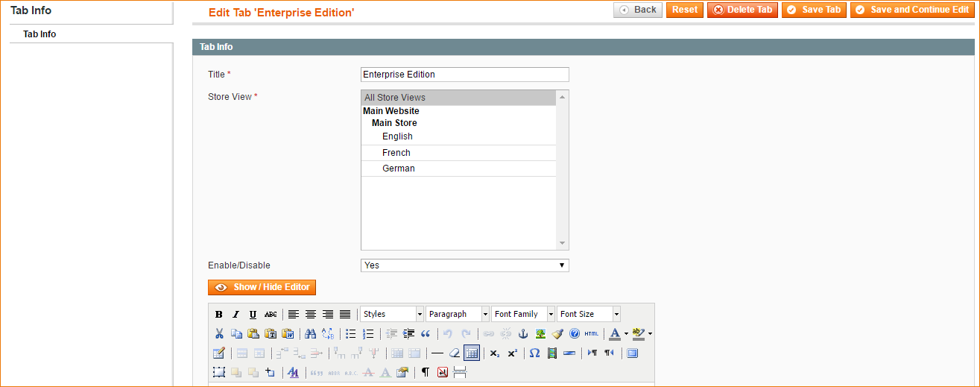The width and height of the screenshot is (980, 387).
Task: Open the highlight color dropdown arrow
Action: (650, 334)
